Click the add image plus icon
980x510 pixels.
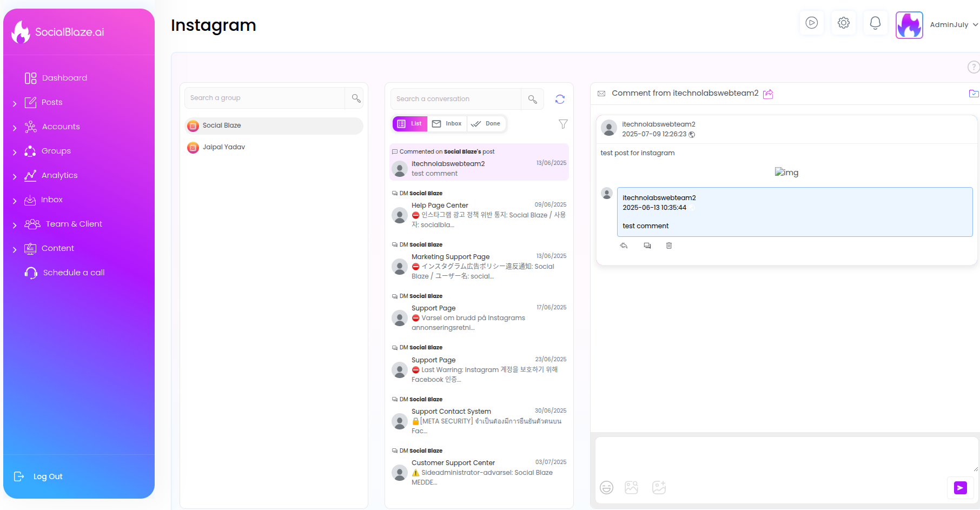659,488
